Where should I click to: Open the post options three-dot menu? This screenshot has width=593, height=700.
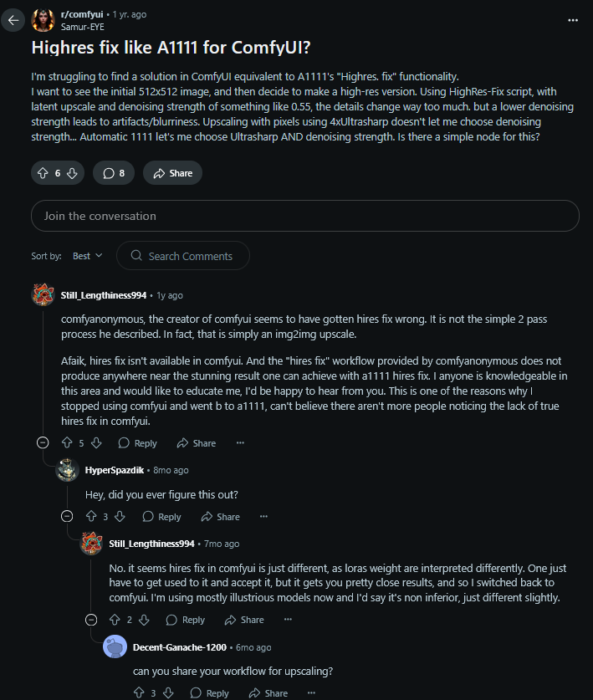(573, 20)
